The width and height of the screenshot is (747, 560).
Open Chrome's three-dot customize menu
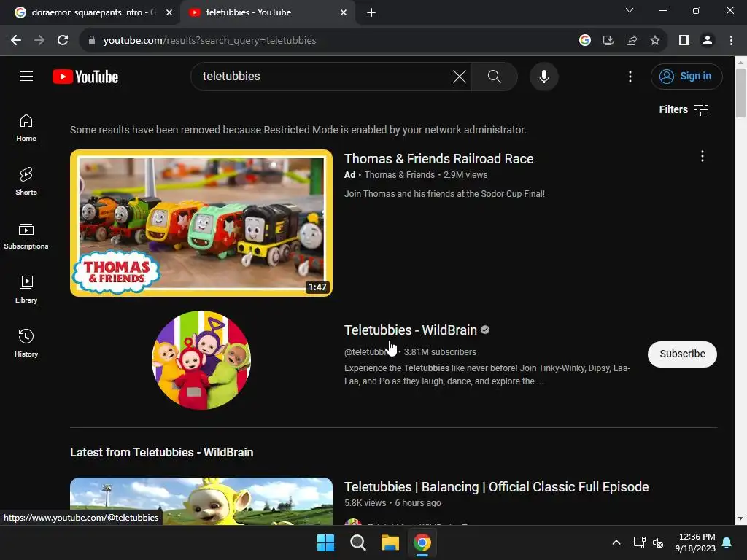[731, 41]
